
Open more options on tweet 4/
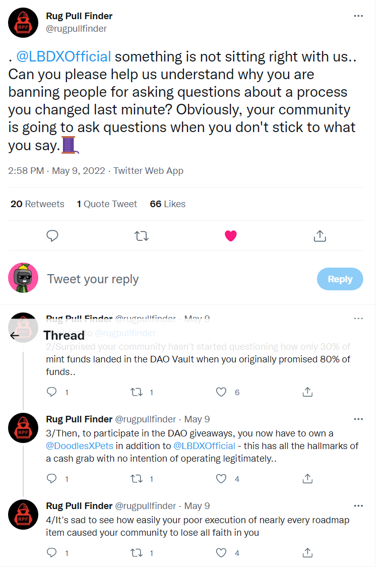[358, 506]
